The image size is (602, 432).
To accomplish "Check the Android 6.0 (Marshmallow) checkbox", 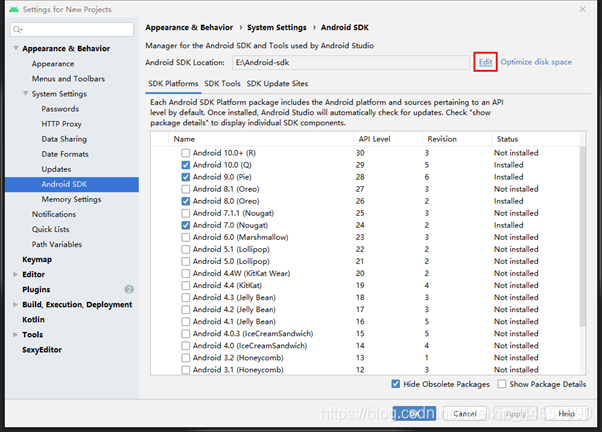I will [185, 237].
